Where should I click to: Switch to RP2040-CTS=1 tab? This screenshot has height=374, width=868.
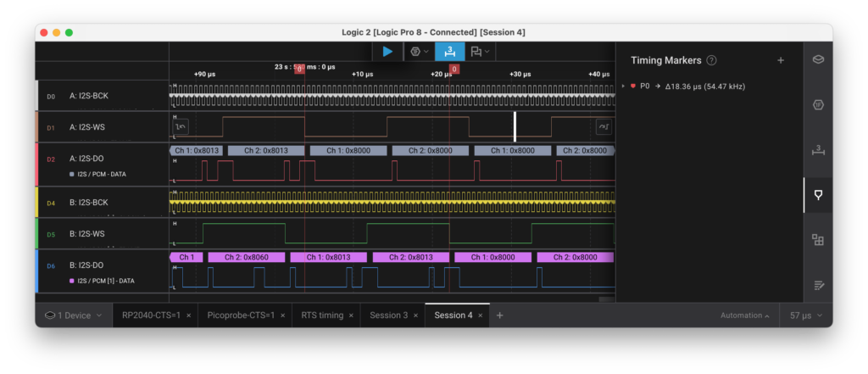point(151,315)
